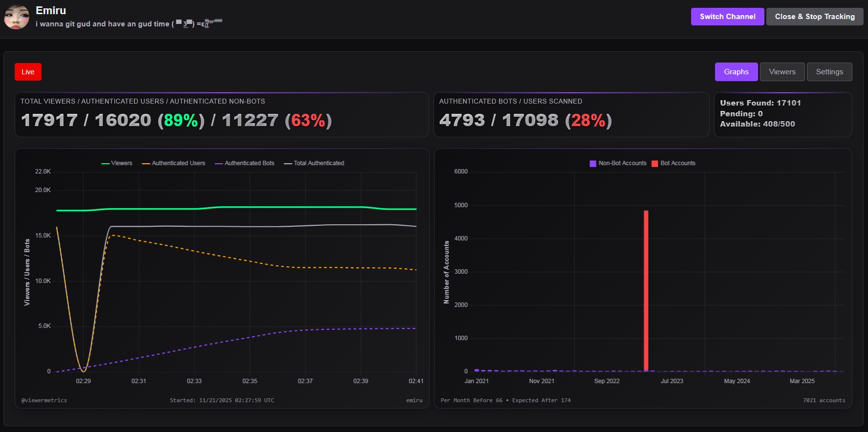Click the non-bots value 11227

point(250,120)
